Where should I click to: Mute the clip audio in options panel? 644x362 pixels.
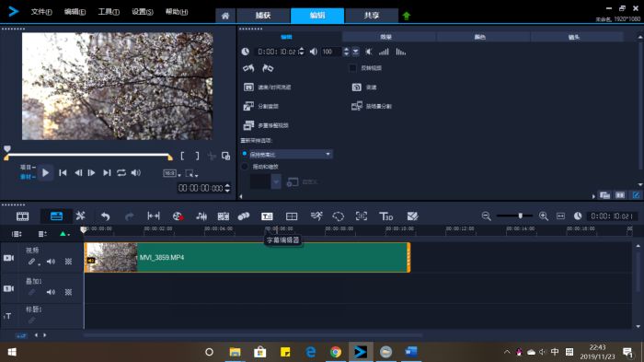pyautogui.click(x=369, y=52)
